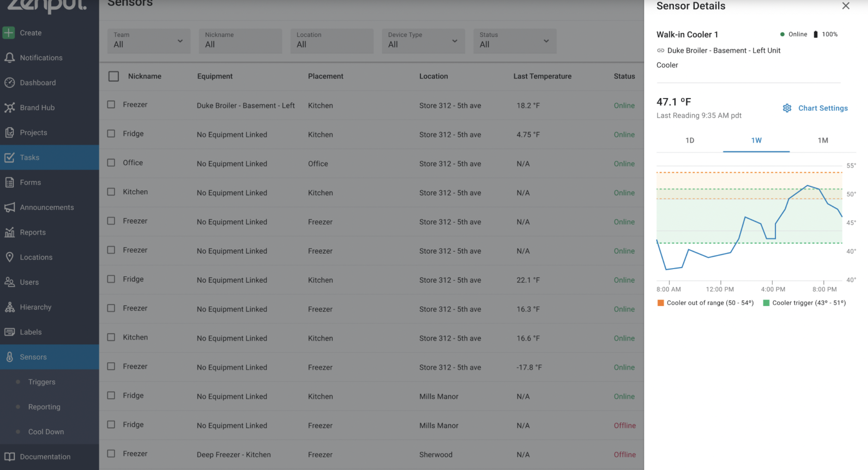Check the Deep Freezer - Kitchen row checkbox
The height and width of the screenshot is (470, 868).
111,453
